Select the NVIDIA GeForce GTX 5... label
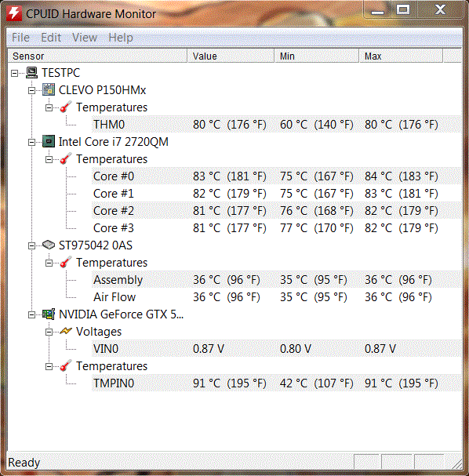The height and width of the screenshot is (476, 469). 121,314
